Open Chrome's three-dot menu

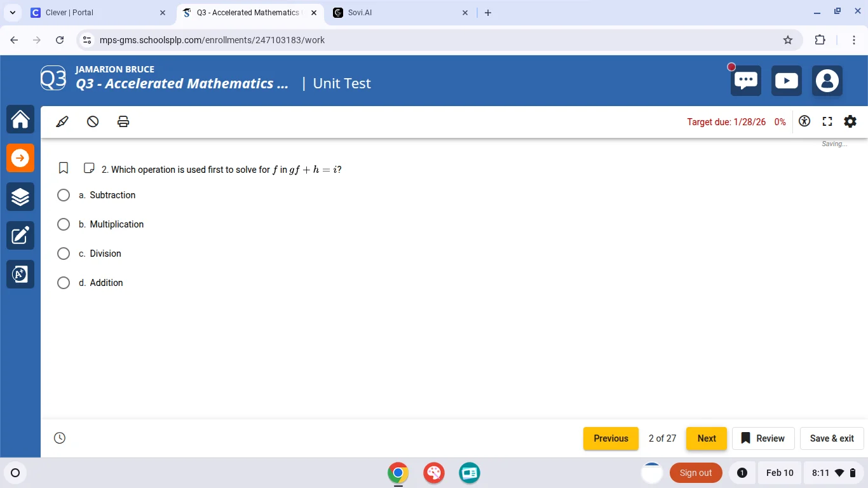click(855, 39)
